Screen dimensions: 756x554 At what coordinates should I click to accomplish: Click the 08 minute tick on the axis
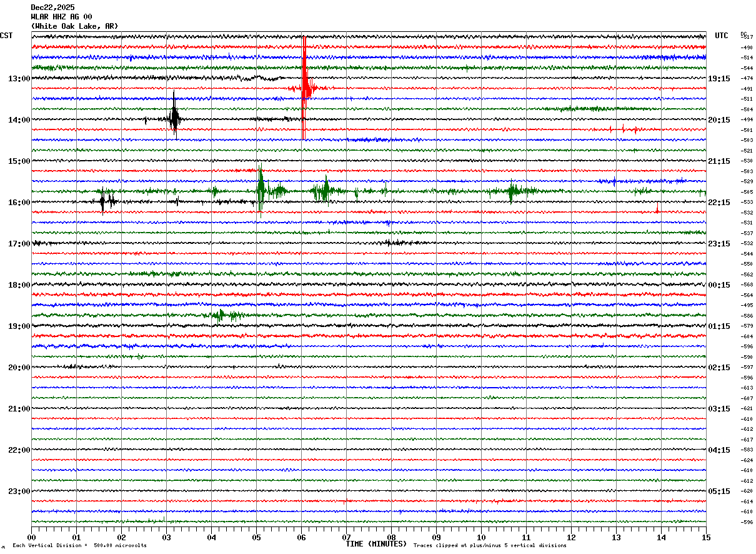pos(391,537)
